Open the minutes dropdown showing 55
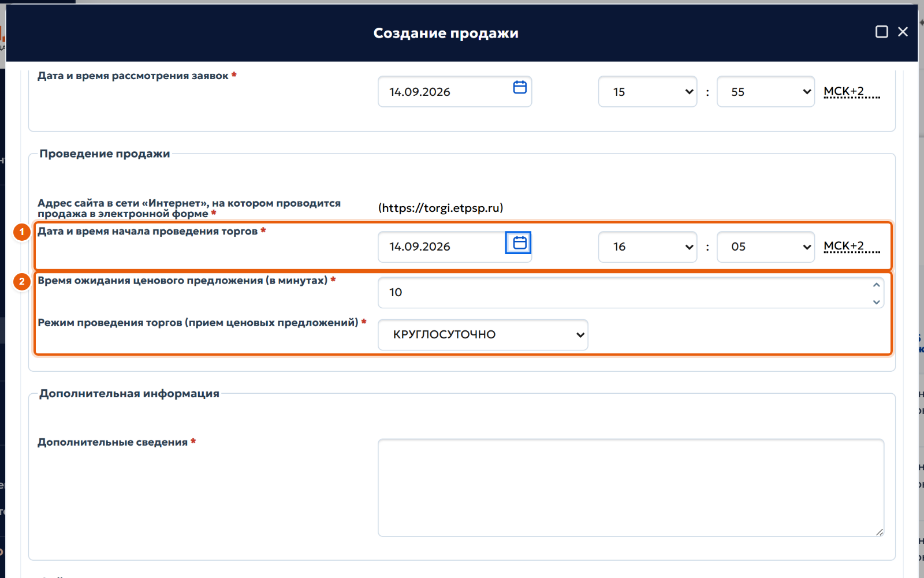Screen dimensions: 924x578 click(x=766, y=92)
